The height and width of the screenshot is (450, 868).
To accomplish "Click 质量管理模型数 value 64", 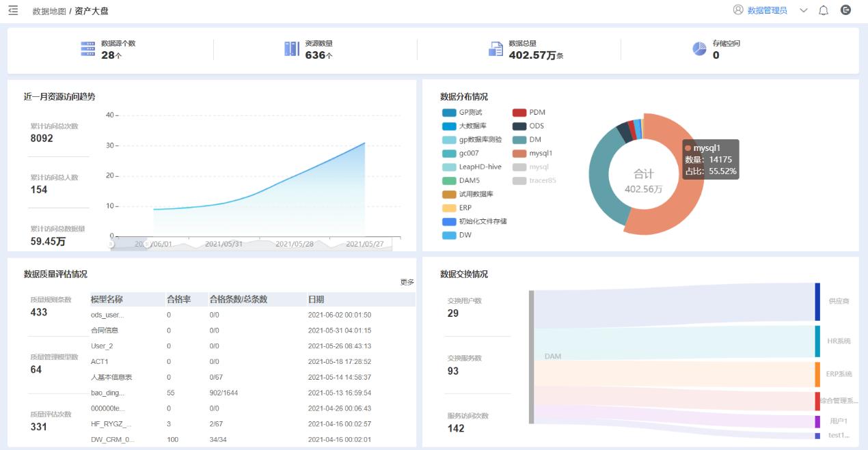I will click(x=36, y=369).
